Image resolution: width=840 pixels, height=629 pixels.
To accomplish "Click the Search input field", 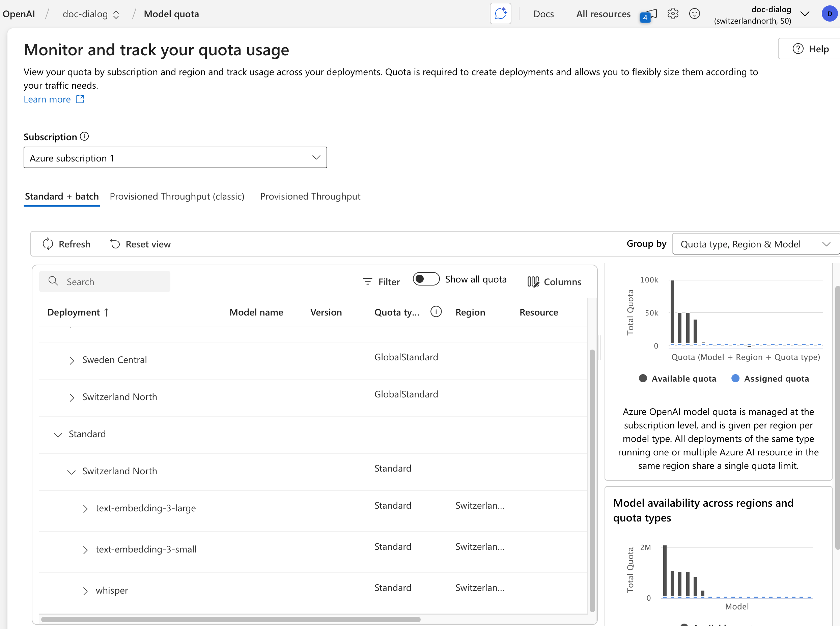I will [105, 281].
